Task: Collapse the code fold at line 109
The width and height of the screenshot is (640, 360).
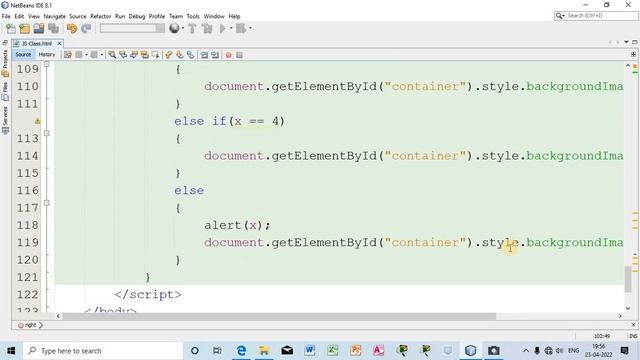Action: point(47,64)
